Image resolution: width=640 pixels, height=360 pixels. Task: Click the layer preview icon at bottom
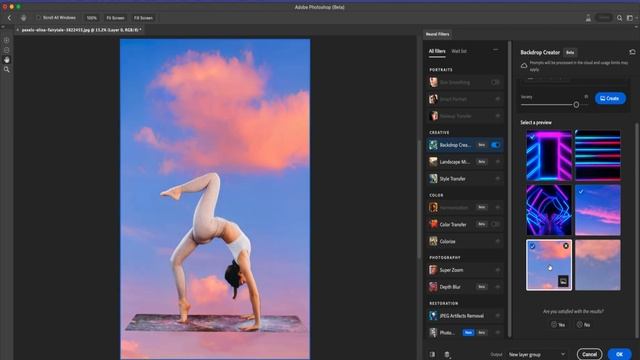(x=447, y=354)
